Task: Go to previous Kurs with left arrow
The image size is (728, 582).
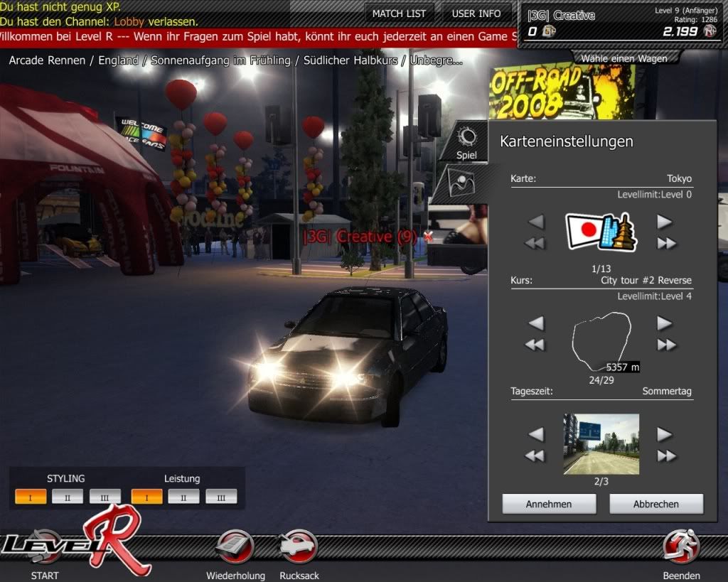Action: [x=536, y=324]
